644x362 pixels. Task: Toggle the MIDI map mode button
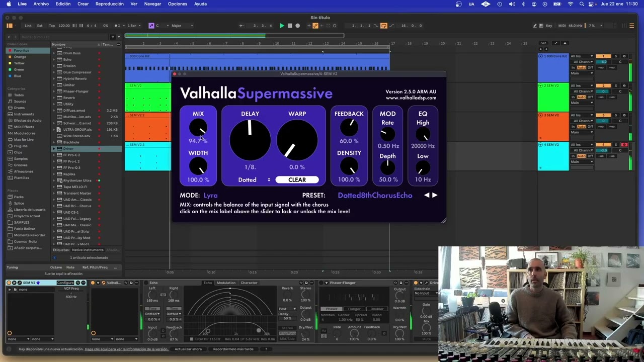[562, 26]
